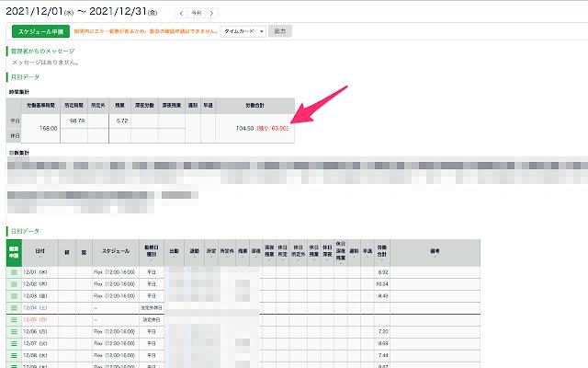Click the 8.69 work total for 12/07
Viewport: 588px width, 368px height.
(x=383, y=343)
